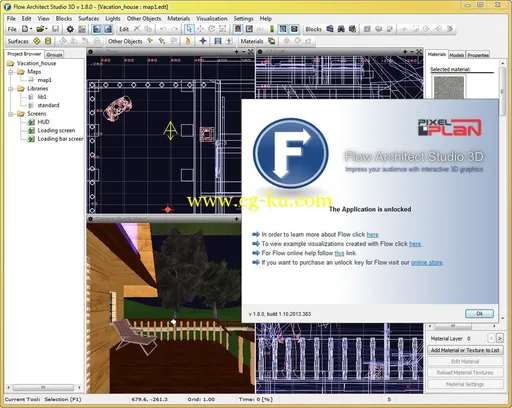The width and height of the screenshot is (512, 408).
Task: Click the New file document icon
Action: coord(25,29)
